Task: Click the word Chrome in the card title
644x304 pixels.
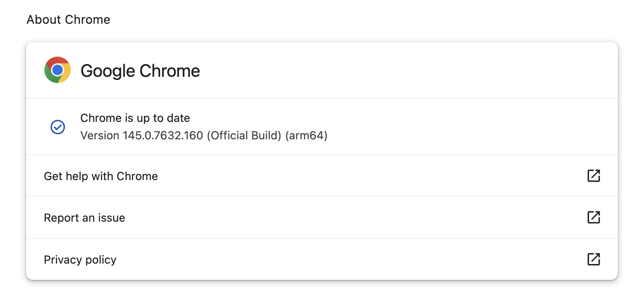Action: (x=170, y=71)
